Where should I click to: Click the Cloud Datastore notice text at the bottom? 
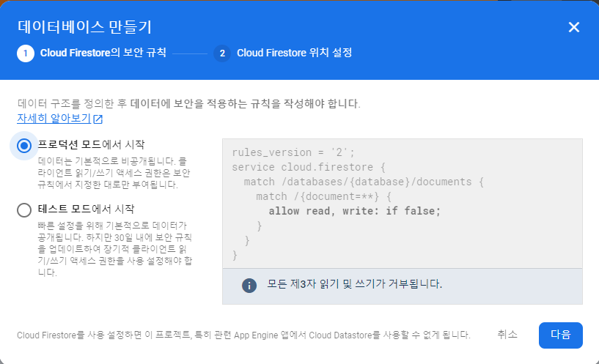pyautogui.click(x=243, y=335)
